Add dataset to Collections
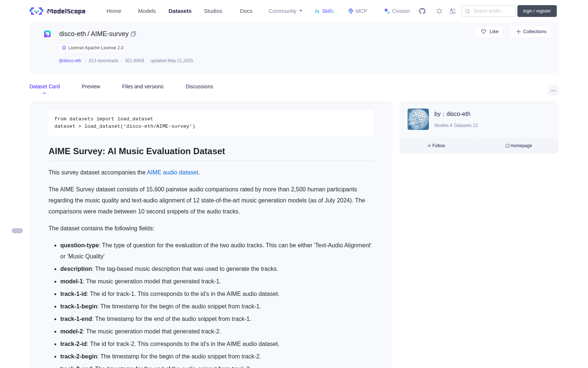The height and width of the screenshot is (368, 588). point(531,32)
